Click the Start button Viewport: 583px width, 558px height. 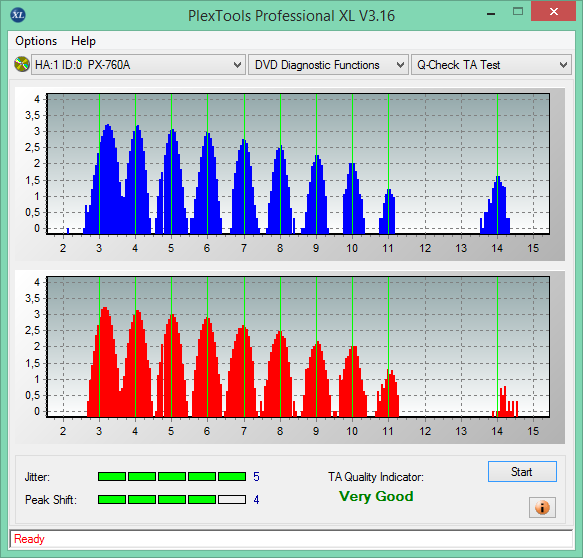(x=522, y=472)
